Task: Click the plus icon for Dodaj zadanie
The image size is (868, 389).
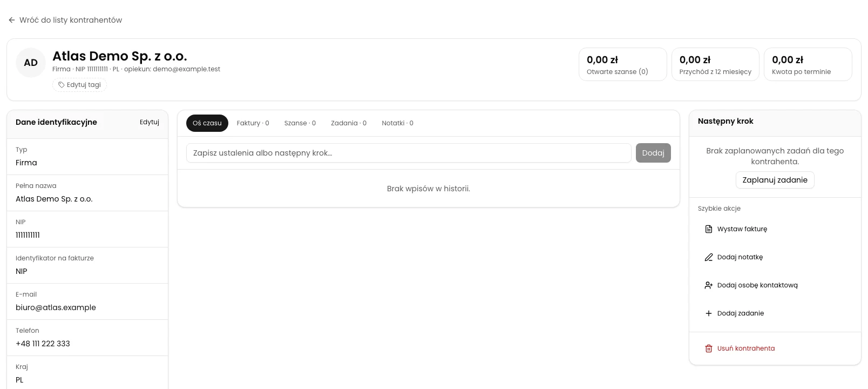Action: (x=709, y=313)
